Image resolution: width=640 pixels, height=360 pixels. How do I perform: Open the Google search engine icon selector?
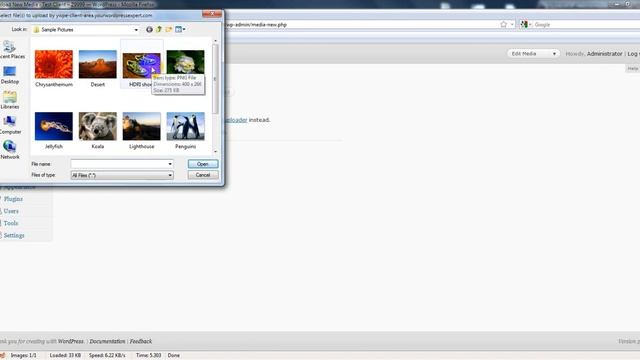tap(525, 24)
